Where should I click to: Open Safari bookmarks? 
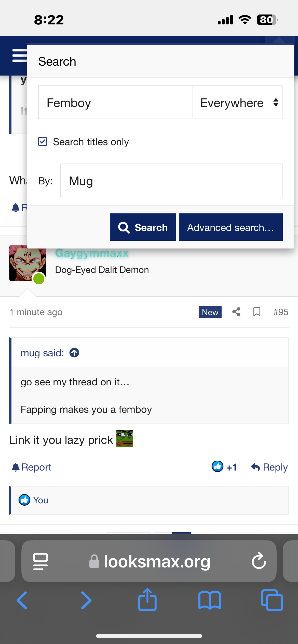click(x=210, y=600)
